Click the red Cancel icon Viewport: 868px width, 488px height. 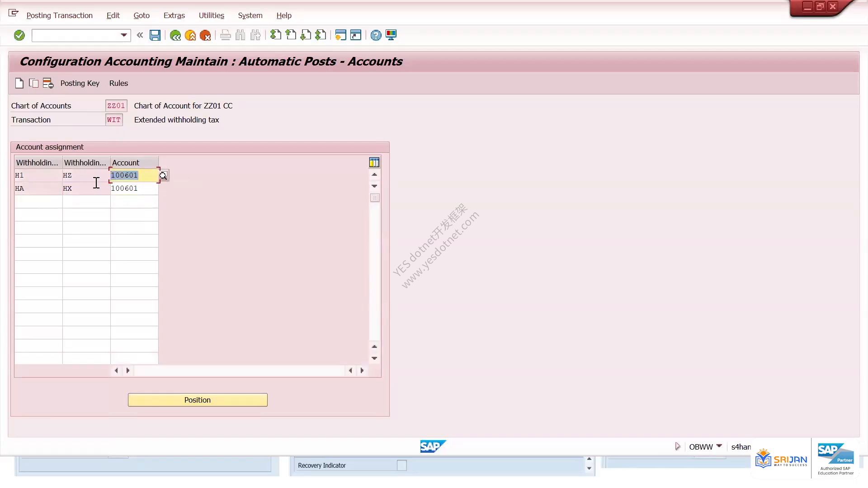[205, 35]
